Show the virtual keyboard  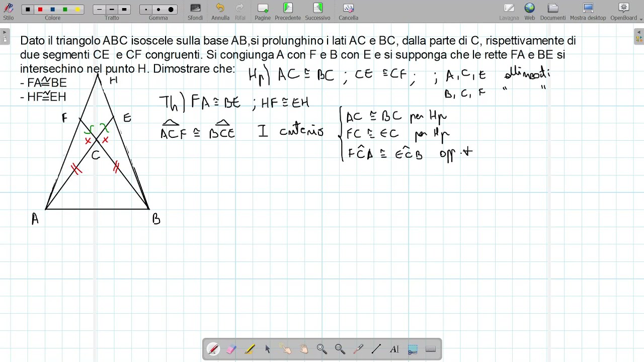(x=431, y=349)
